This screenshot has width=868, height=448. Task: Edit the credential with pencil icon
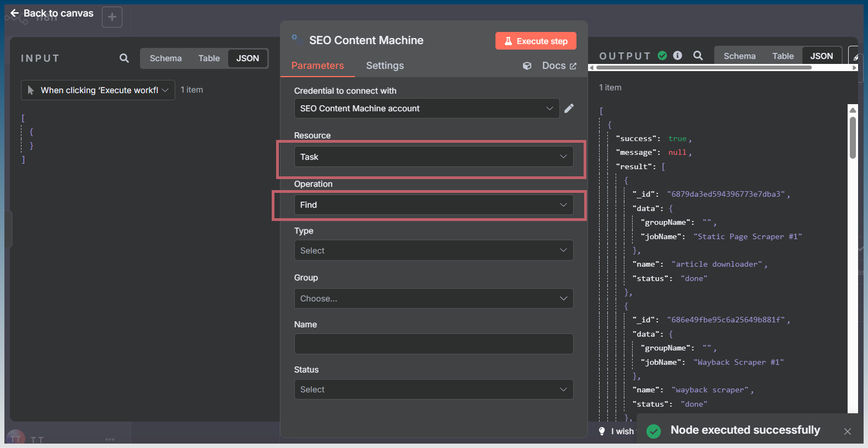[x=569, y=108]
